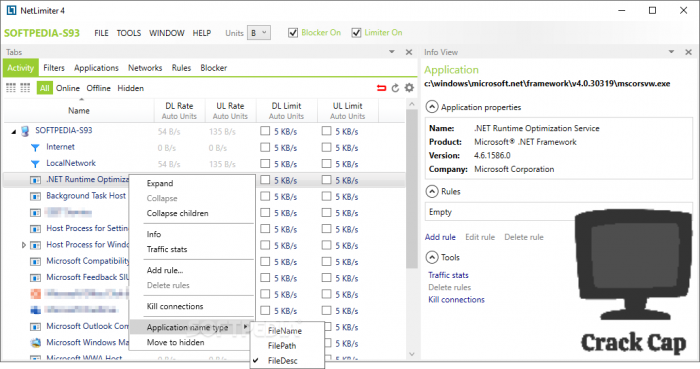
Task: Click the Microsoft Compatibility app icon
Action: 35,261
